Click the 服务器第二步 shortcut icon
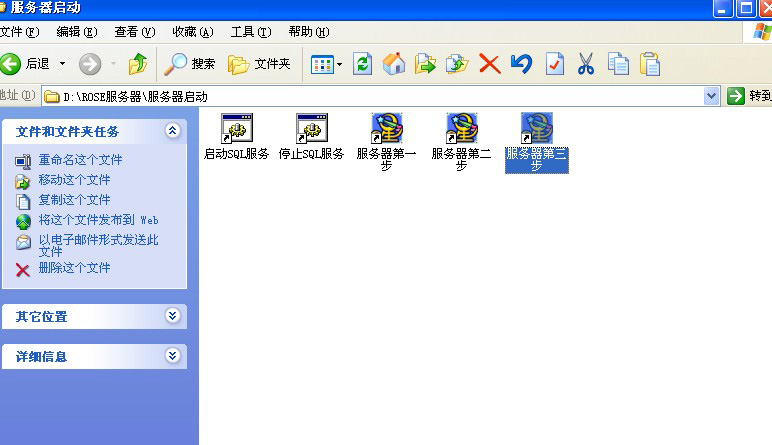The image size is (772, 445). tap(461, 129)
